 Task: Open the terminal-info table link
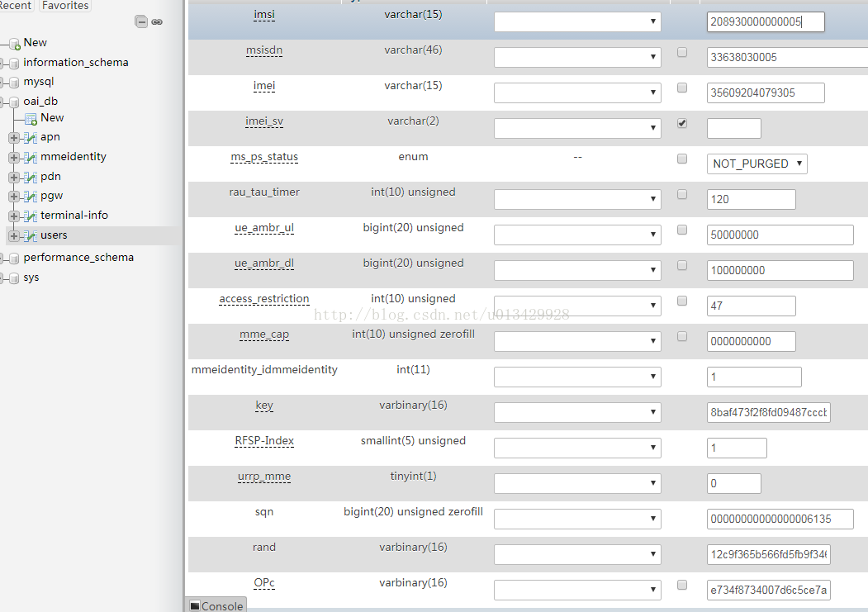tap(74, 216)
